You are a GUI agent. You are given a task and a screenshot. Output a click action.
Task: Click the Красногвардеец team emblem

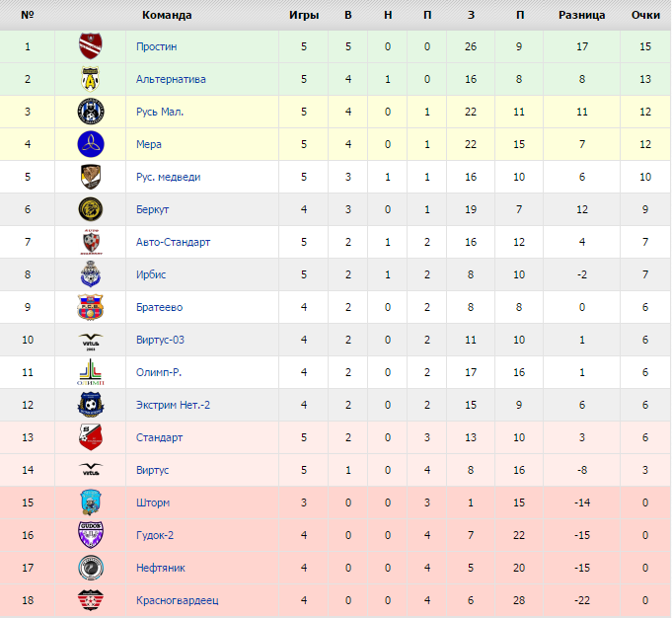[91, 600]
